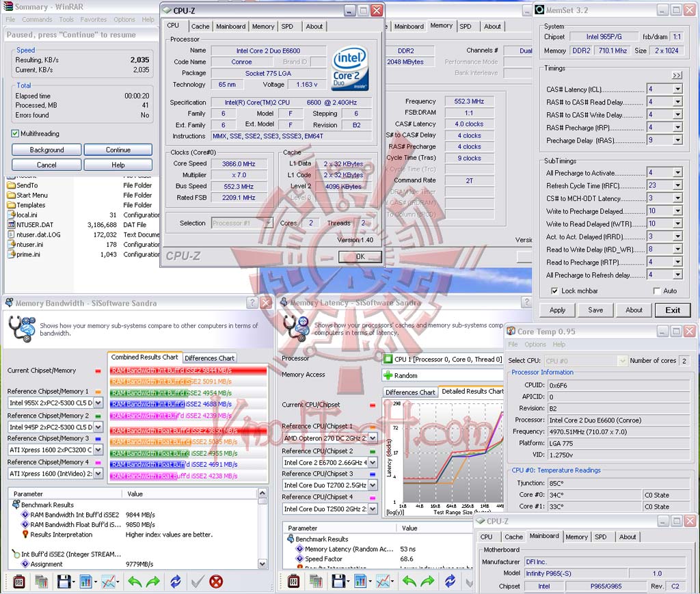Click the help question mark in Memory Bandwidth title bar
Image resolution: width=700 pixels, height=594 pixels.
252,303
